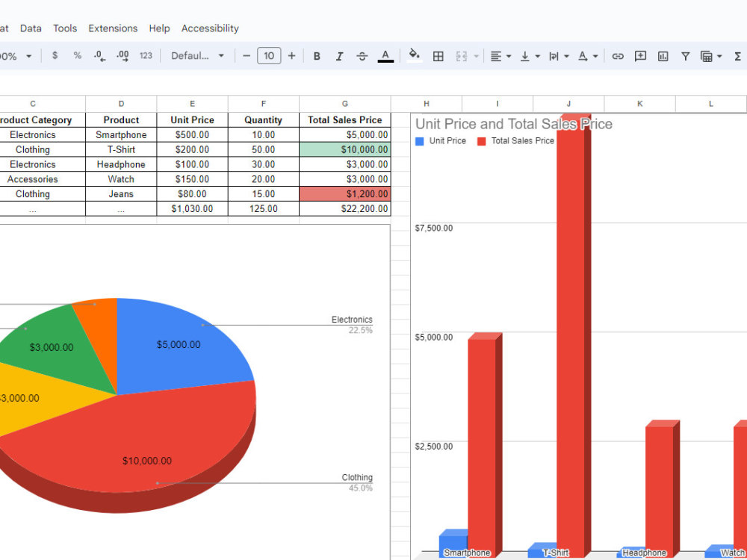Select column G header

[345, 104]
